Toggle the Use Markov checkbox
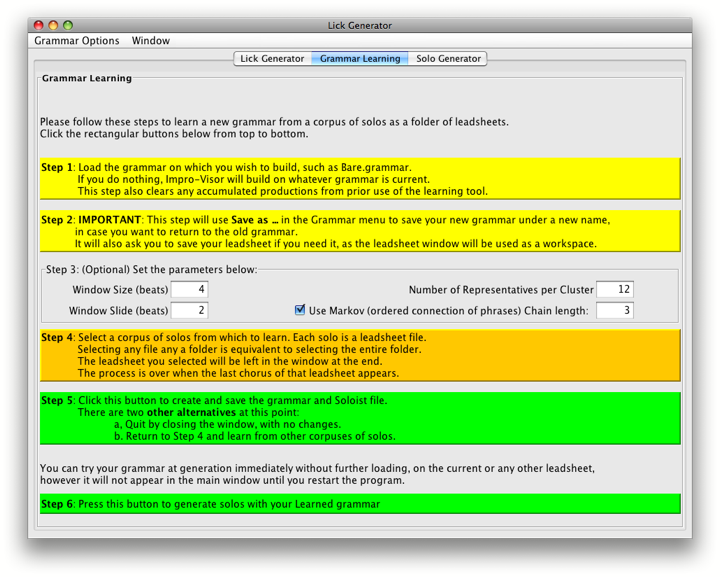Viewport: 720px width, 577px height. (x=300, y=310)
